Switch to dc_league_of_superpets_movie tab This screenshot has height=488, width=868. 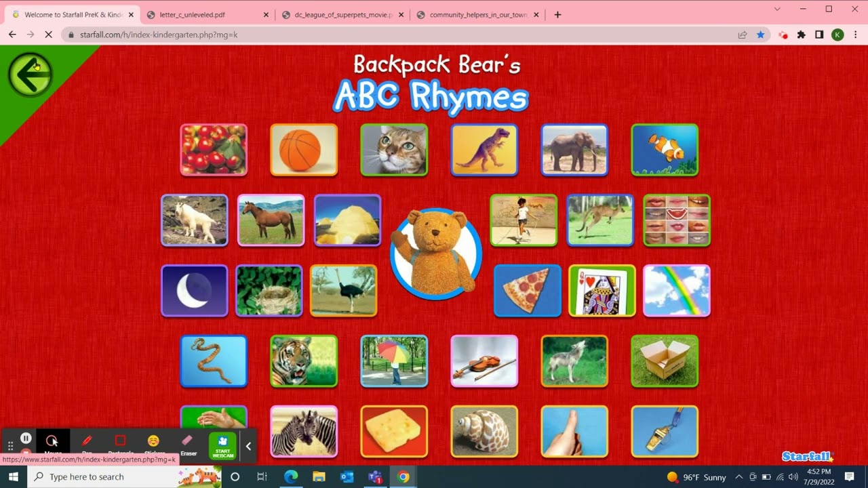click(342, 14)
